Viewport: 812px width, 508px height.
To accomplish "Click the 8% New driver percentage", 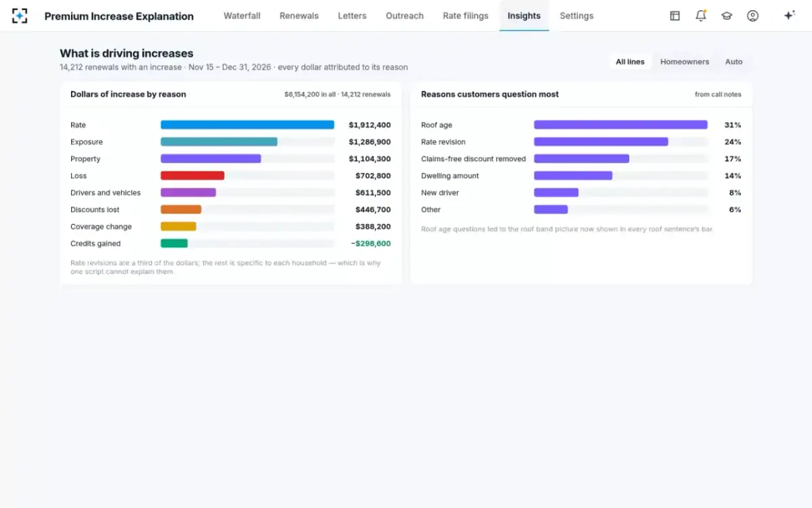I will [735, 193].
